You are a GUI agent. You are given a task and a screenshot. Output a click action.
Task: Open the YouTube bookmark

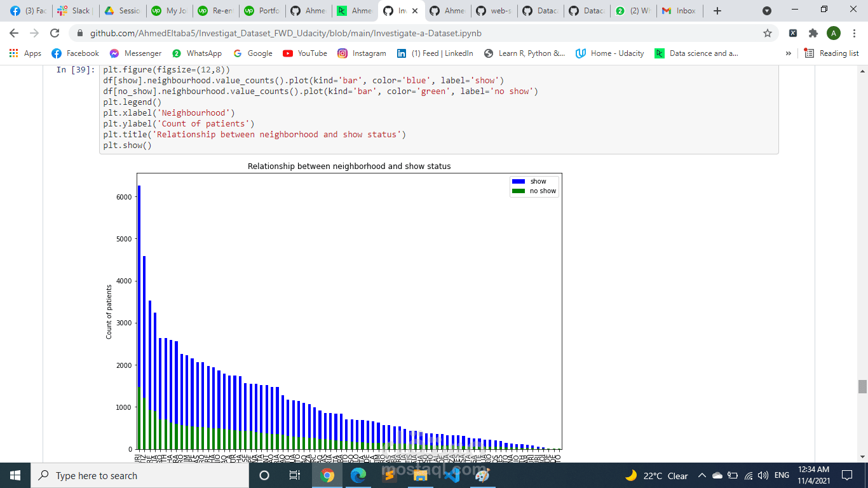pos(305,53)
